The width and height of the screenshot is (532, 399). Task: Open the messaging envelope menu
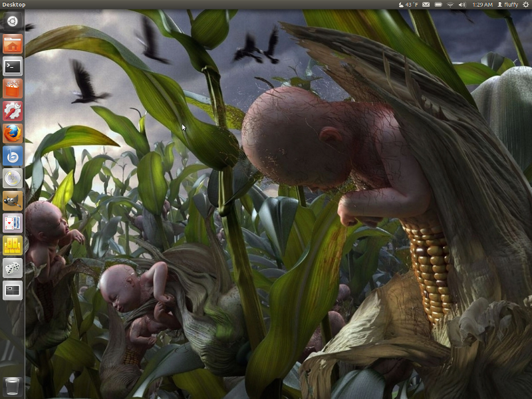426,5
